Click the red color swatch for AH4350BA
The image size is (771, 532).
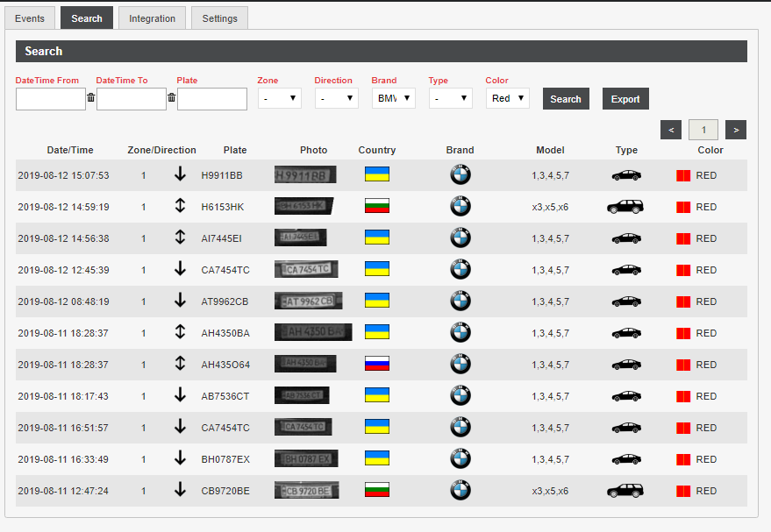coord(683,334)
